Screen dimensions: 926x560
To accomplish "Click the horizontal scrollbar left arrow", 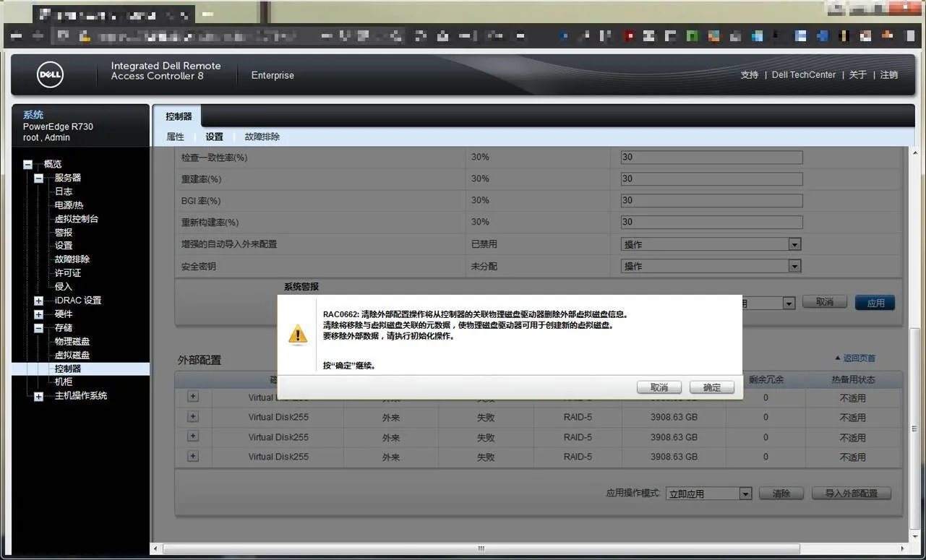I will (x=157, y=549).
